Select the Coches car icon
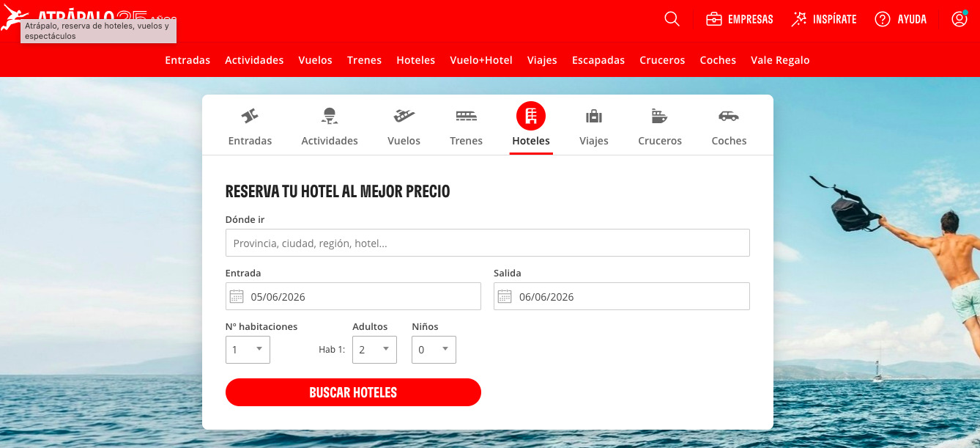Image resolution: width=980 pixels, height=448 pixels. 729,116
